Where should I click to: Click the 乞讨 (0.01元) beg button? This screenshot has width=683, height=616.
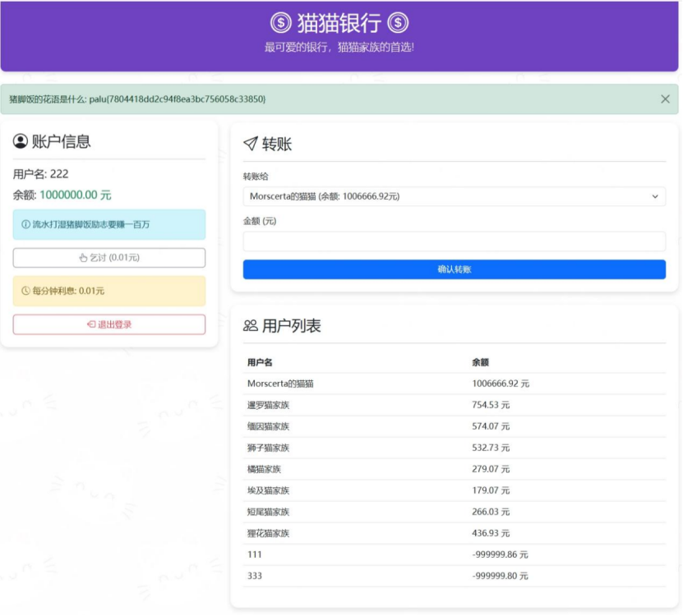pyautogui.click(x=108, y=258)
